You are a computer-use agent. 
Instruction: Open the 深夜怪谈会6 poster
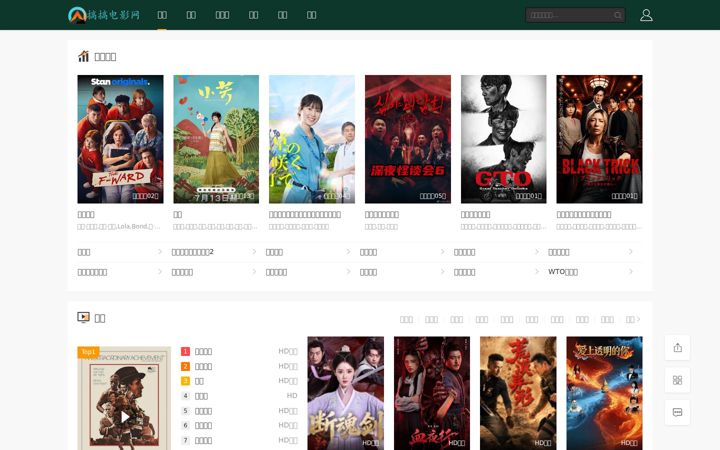click(x=408, y=139)
